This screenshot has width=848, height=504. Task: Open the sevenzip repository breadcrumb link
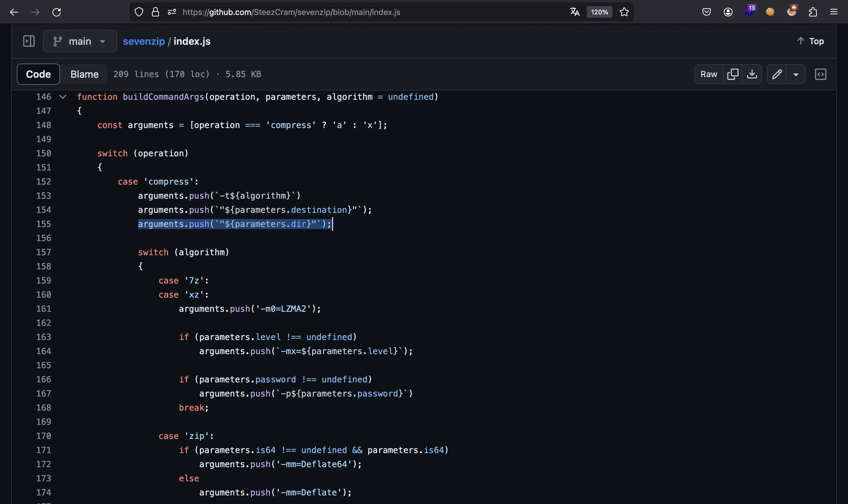[x=144, y=41]
